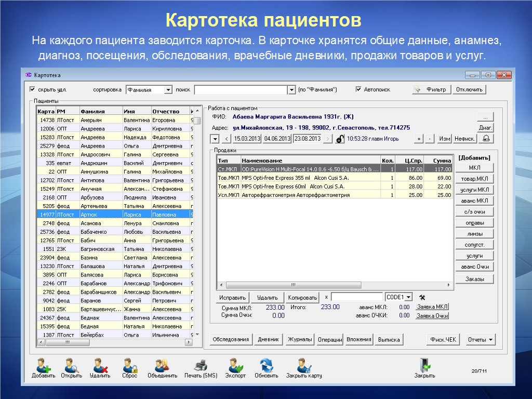Select the 04.06.2013 visit date tab
The height and width of the screenshot is (399, 532).
click(x=277, y=139)
